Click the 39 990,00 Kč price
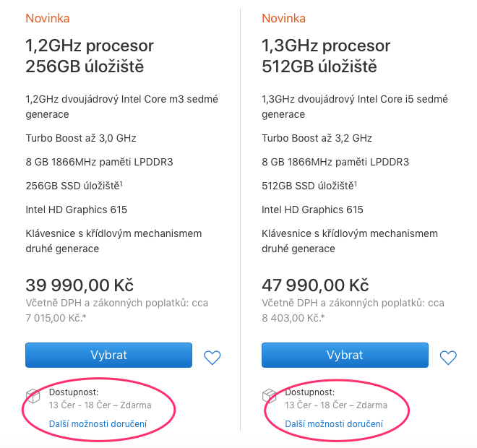Viewport: 477px width, 448px height. (79, 285)
